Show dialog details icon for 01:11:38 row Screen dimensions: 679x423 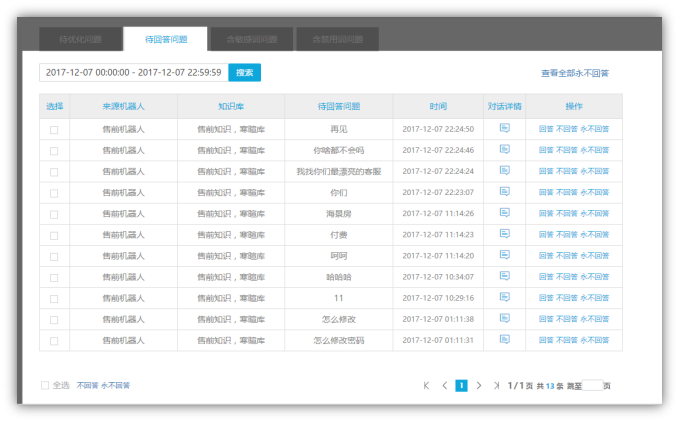(x=504, y=318)
